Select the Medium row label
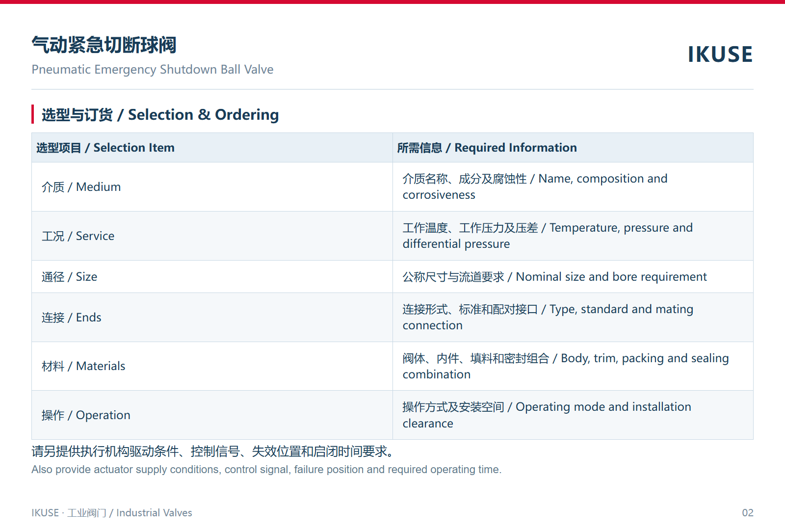The image size is (785, 532). click(81, 187)
